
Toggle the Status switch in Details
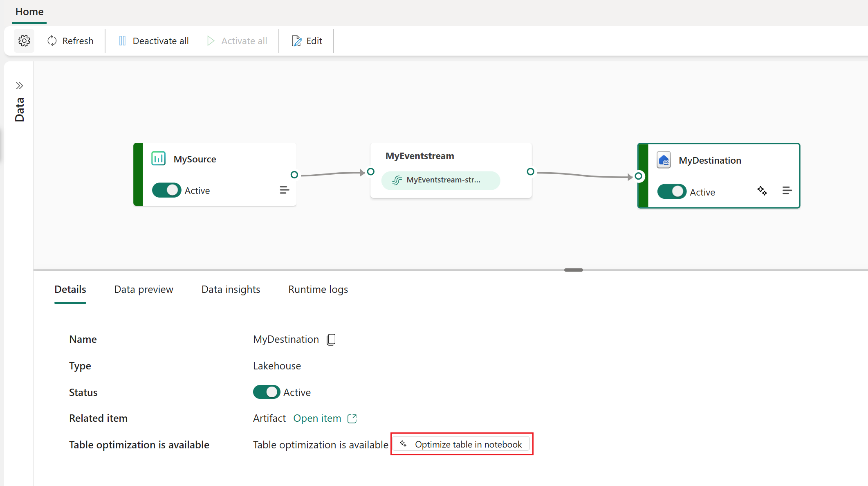(x=267, y=392)
